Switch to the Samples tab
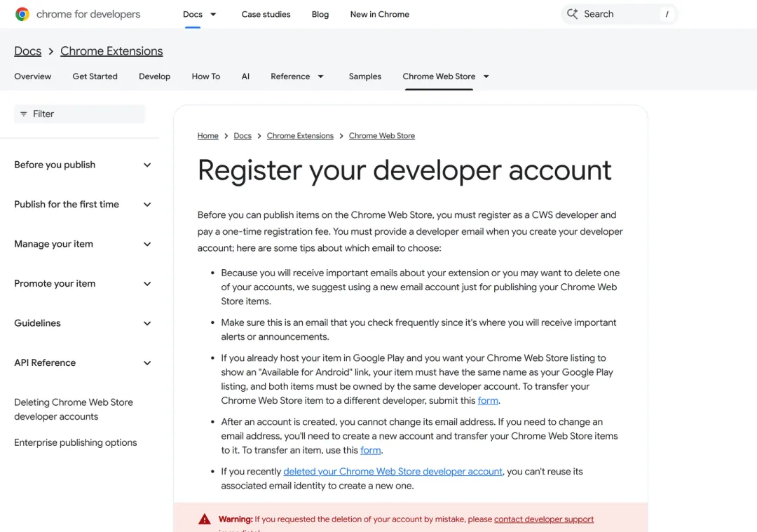The height and width of the screenshot is (532, 757). point(365,76)
